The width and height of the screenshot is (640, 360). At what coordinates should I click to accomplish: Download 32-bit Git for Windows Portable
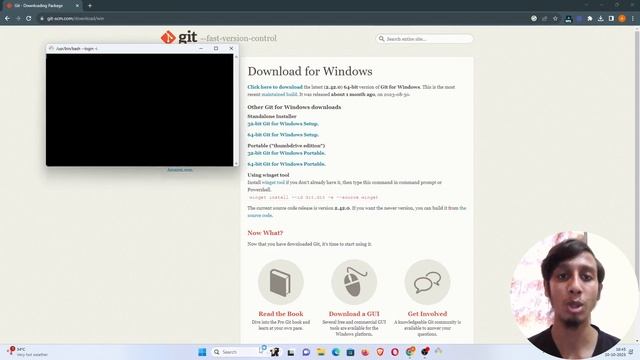286,153
